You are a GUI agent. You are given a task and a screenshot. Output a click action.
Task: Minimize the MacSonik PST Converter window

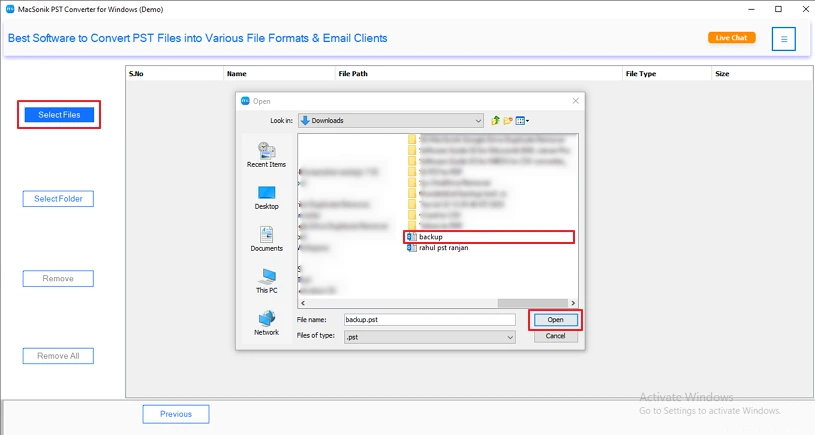[x=751, y=9]
